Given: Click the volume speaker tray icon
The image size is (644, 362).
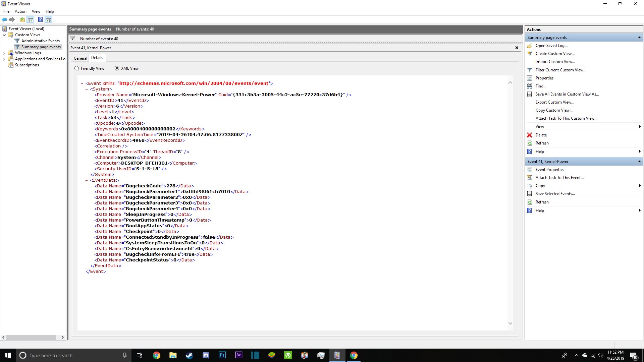Looking at the screenshot, I should (x=600, y=355).
